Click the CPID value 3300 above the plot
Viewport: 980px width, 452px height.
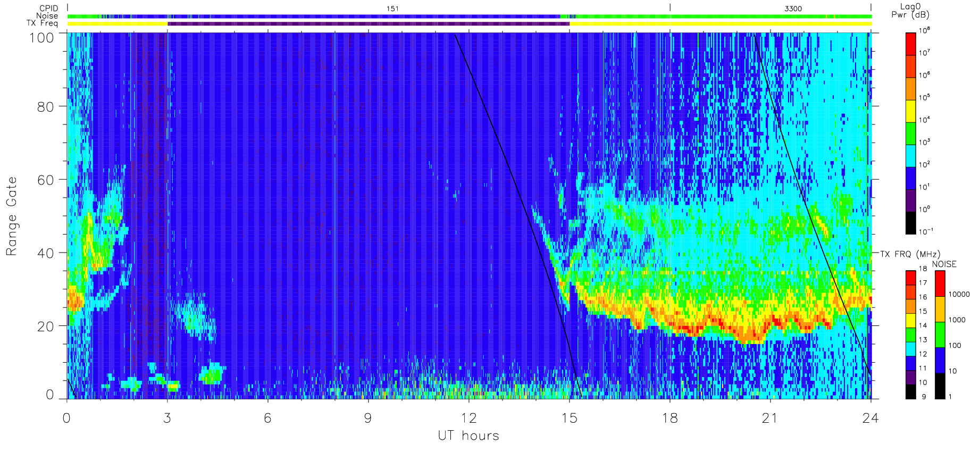(x=793, y=9)
